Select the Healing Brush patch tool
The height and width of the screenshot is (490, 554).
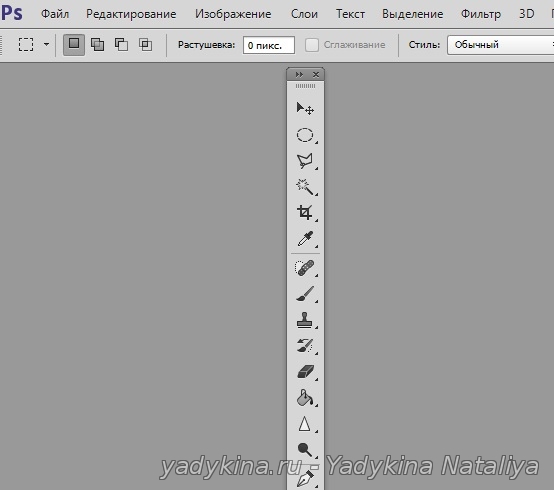coord(305,268)
